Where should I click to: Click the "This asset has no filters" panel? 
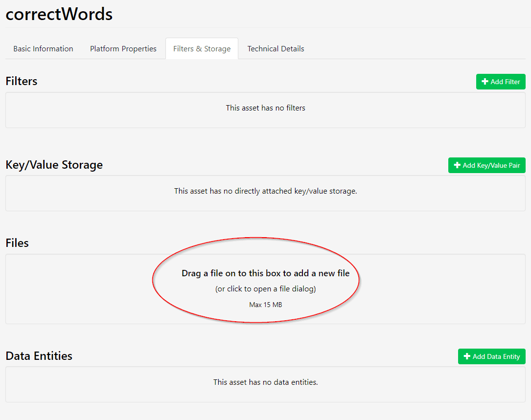(x=265, y=108)
